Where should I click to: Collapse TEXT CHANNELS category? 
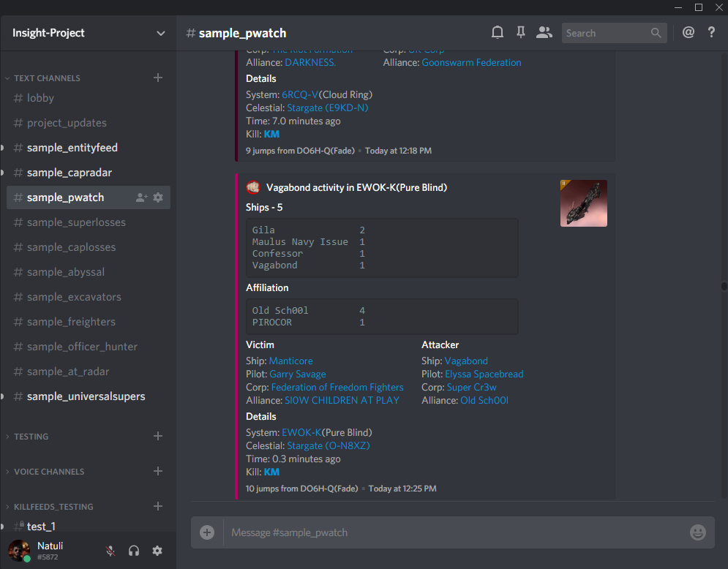[x=47, y=78]
